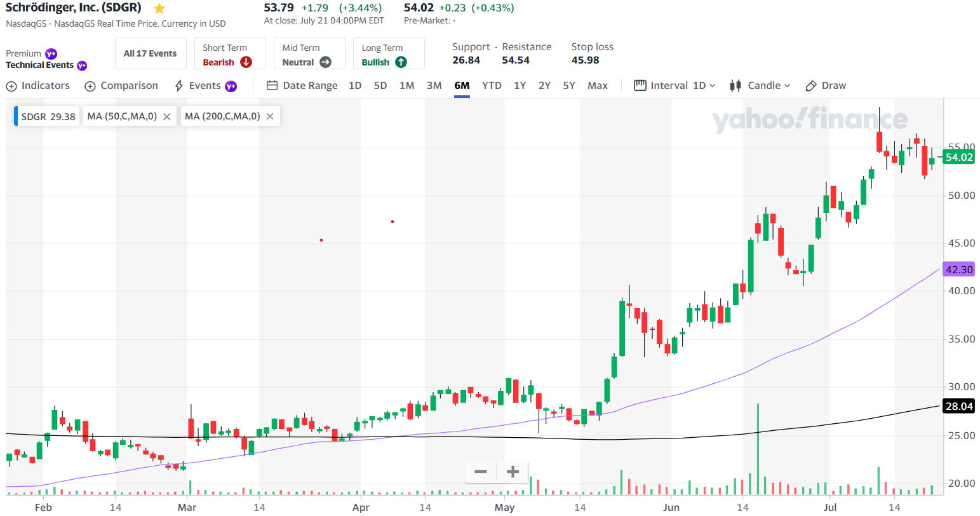Click the Jul label on the date axis
This screenshot has height=516, width=980.
[830, 507]
